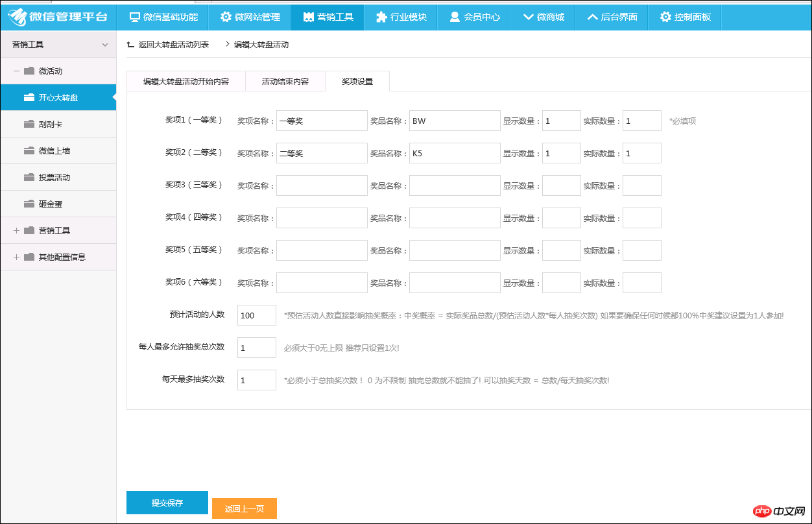Click the 奖项6 实际数量 field
Viewport: 812px width, 524px height.
tap(642, 283)
